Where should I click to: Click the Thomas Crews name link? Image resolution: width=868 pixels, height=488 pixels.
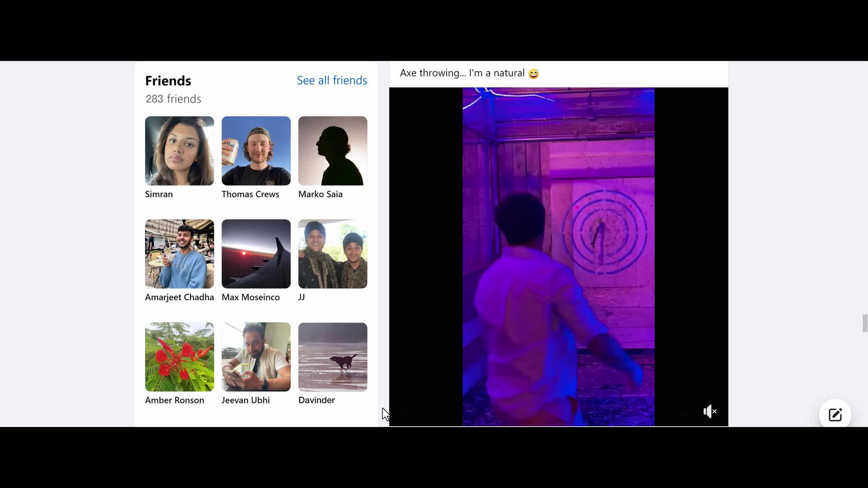[x=250, y=194]
